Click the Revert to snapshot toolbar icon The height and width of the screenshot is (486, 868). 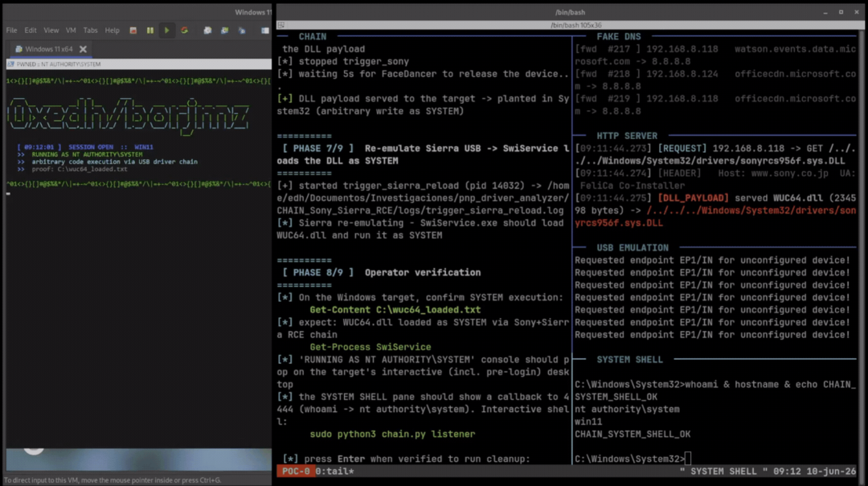pos(225,31)
